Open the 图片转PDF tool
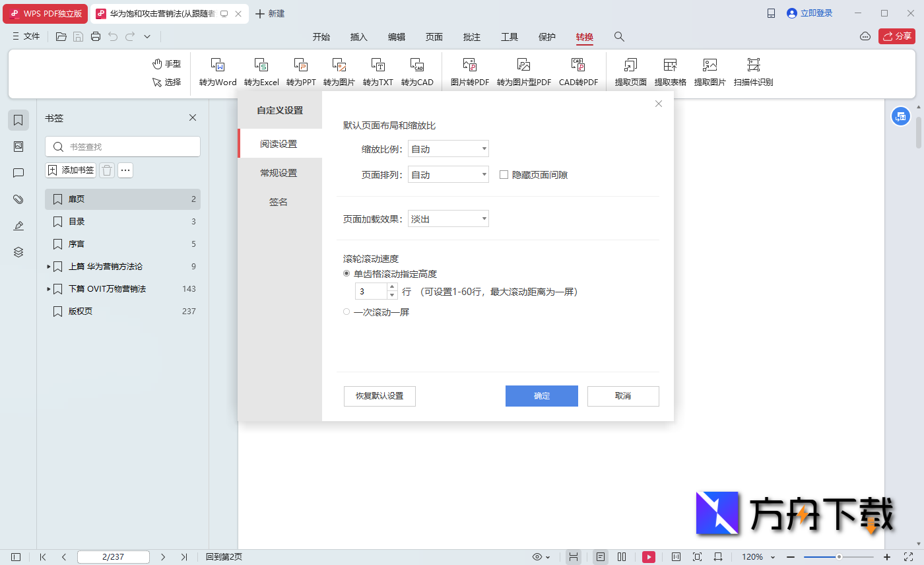Viewport: 924px width, 565px height. coord(469,71)
